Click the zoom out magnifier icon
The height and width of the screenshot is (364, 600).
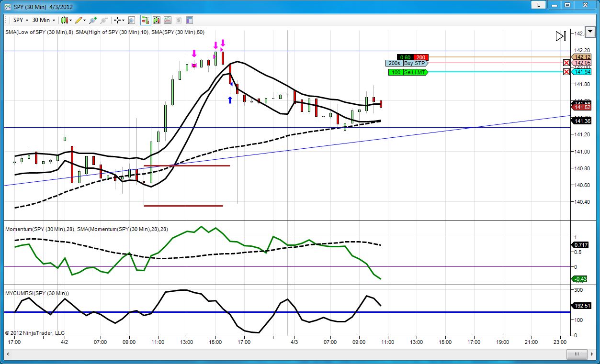[x=103, y=20]
